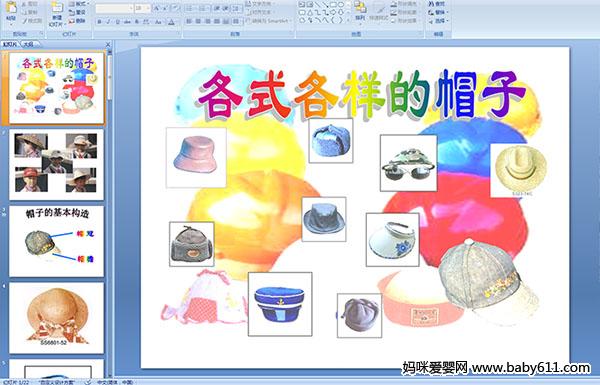Switch to the Slides pane tab
This screenshot has height=385, width=600.
pos(10,44)
